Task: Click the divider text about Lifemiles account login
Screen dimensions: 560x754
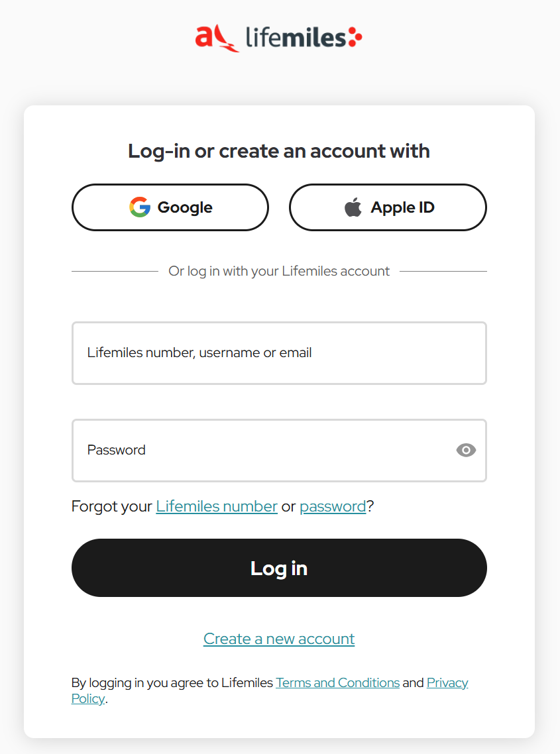Action: coord(278,270)
